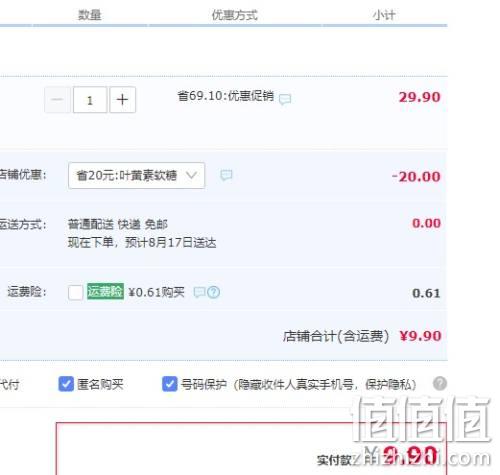500x475 pixels.
Task: Click the promotion comment icon beside 优惠促销
Action: (x=285, y=99)
